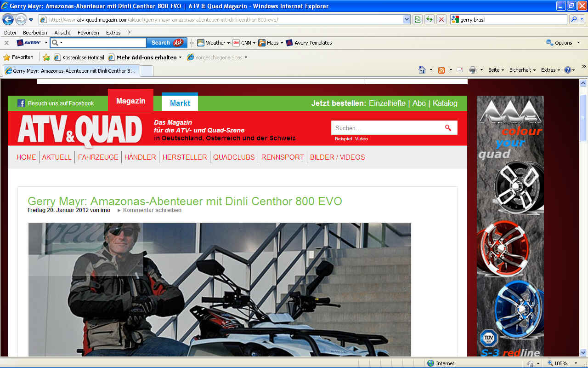
Task: Click the browser Forward arrow button
Action: [x=21, y=19]
